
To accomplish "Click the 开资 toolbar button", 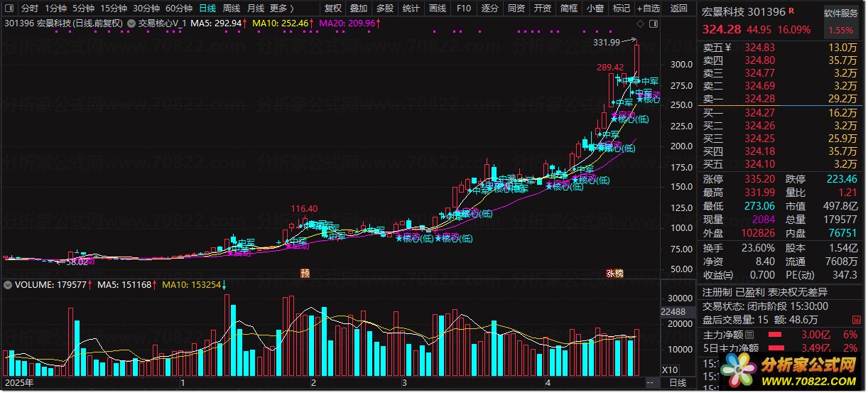I will click(x=543, y=9).
